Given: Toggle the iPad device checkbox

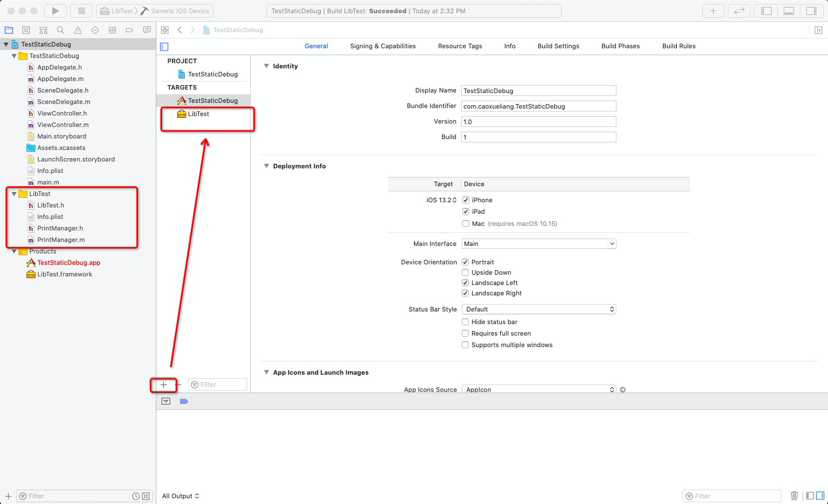Looking at the screenshot, I should 466,211.
